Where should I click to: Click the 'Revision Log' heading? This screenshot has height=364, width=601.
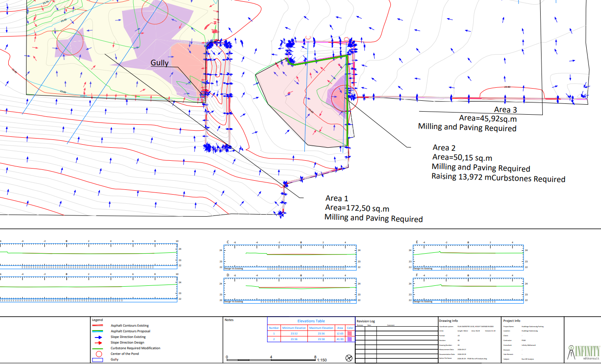(365, 321)
